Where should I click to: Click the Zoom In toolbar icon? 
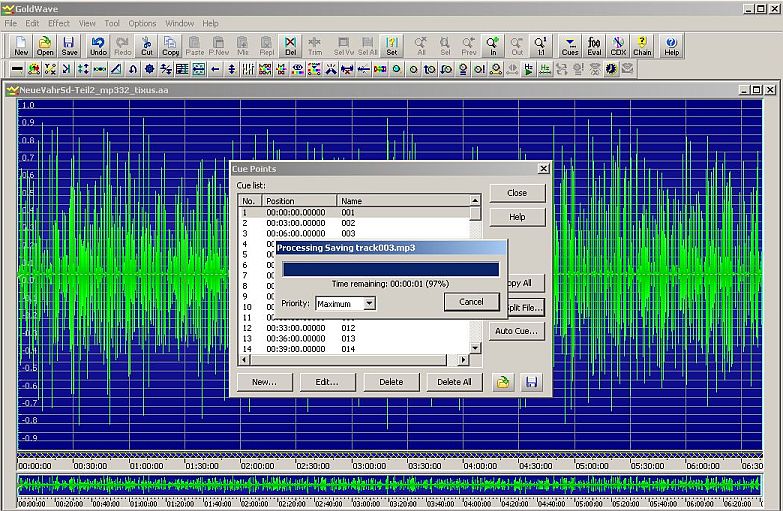pyautogui.click(x=492, y=46)
